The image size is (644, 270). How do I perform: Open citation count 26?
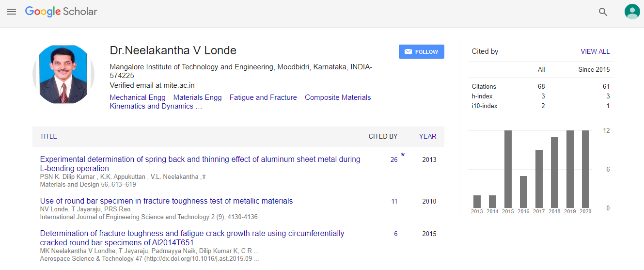tap(394, 159)
